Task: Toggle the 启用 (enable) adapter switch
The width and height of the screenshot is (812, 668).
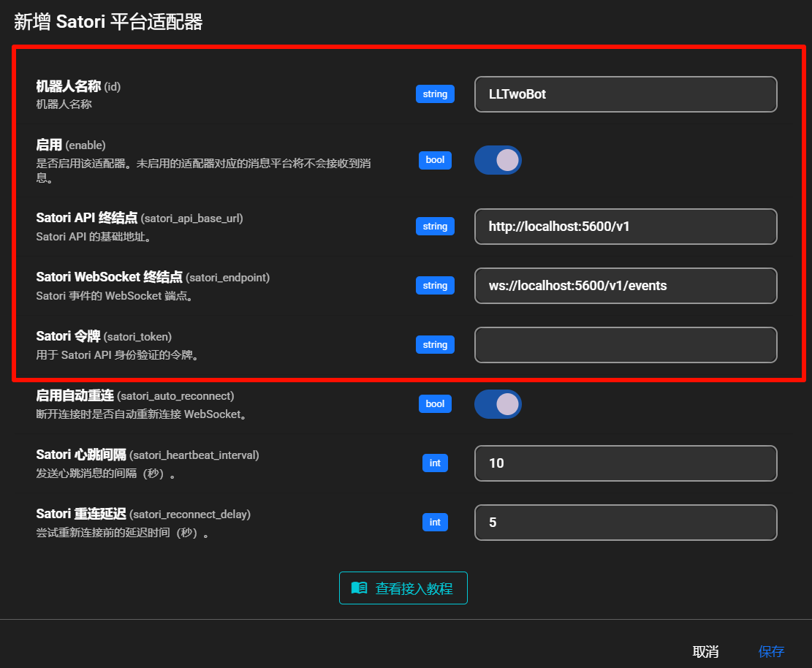Action: click(498, 160)
